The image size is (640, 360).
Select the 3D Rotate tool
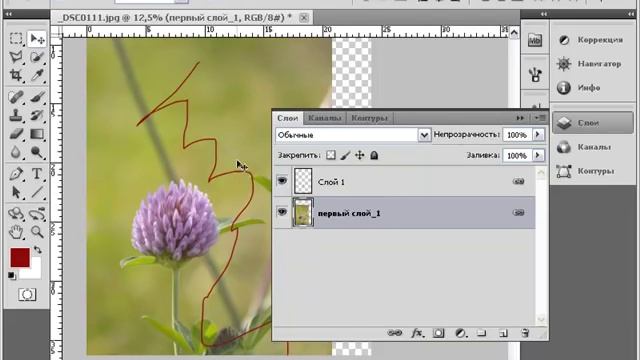click(x=16, y=213)
